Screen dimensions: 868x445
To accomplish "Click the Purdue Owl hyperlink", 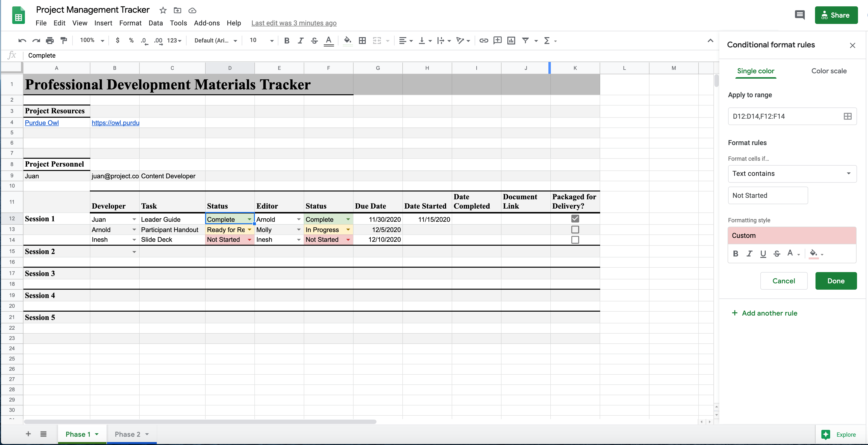I will [42, 123].
